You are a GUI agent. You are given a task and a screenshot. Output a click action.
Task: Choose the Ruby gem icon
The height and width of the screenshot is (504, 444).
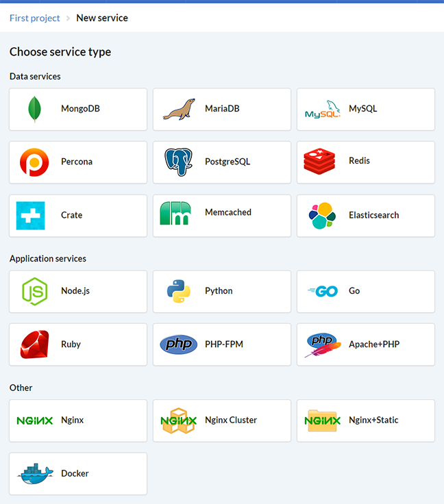point(34,344)
